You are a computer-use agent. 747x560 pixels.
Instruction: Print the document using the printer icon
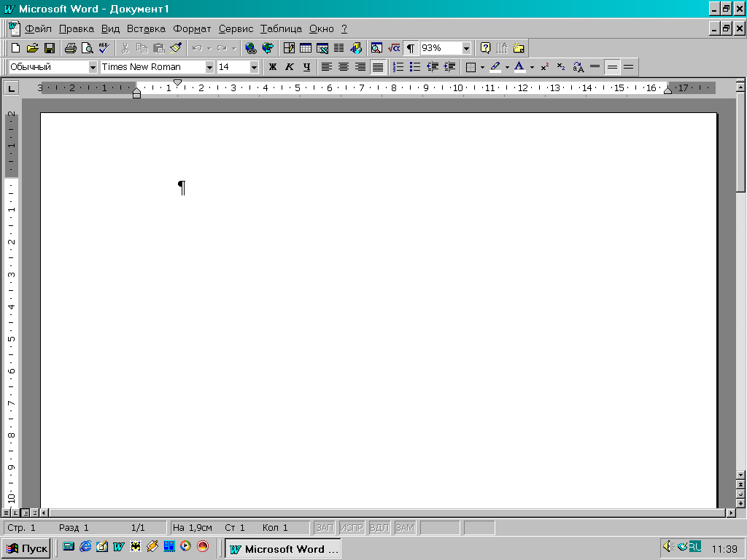click(x=71, y=48)
